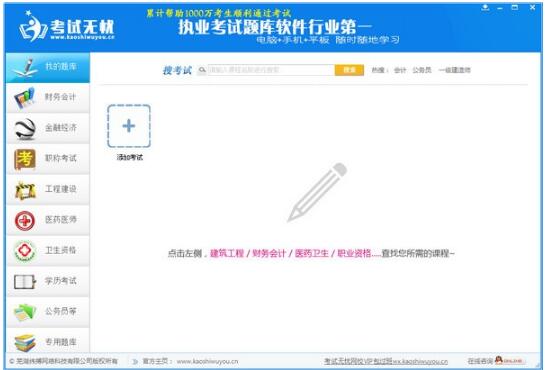546x370 pixels.
Task: Click the 财务会计 chart icon
Action: click(24, 98)
